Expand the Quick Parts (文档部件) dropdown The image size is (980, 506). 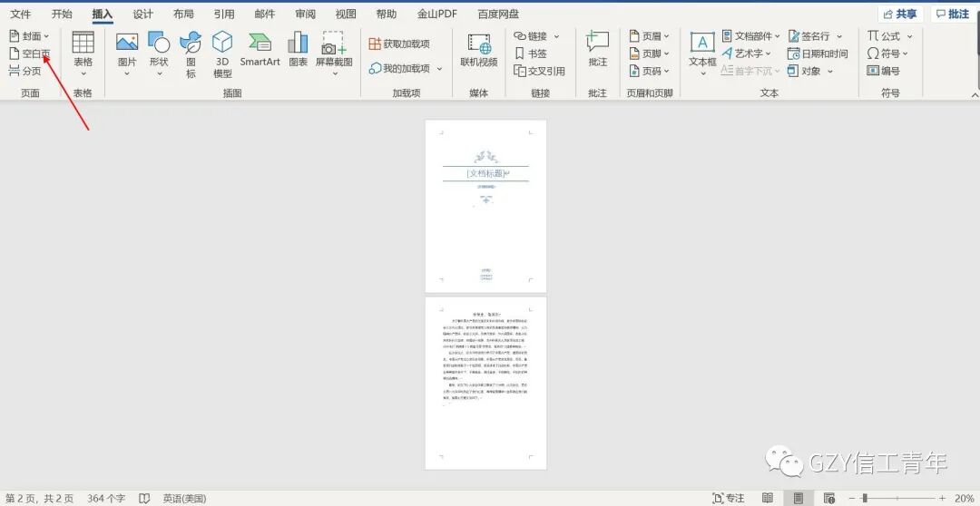coord(778,37)
